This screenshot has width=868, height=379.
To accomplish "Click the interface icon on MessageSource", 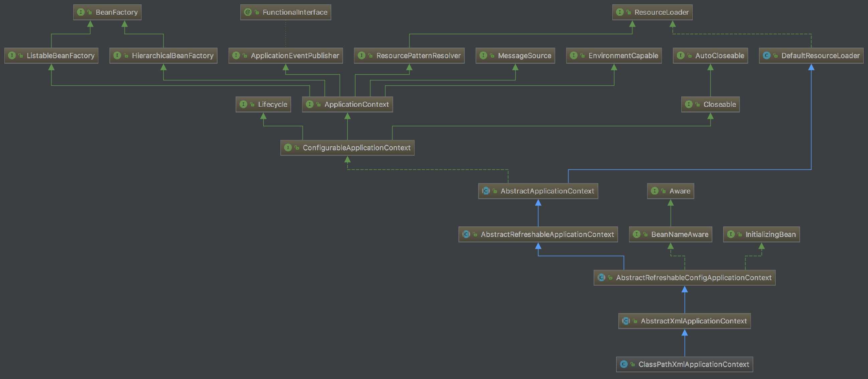I will pyautogui.click(x=483, y=55).
